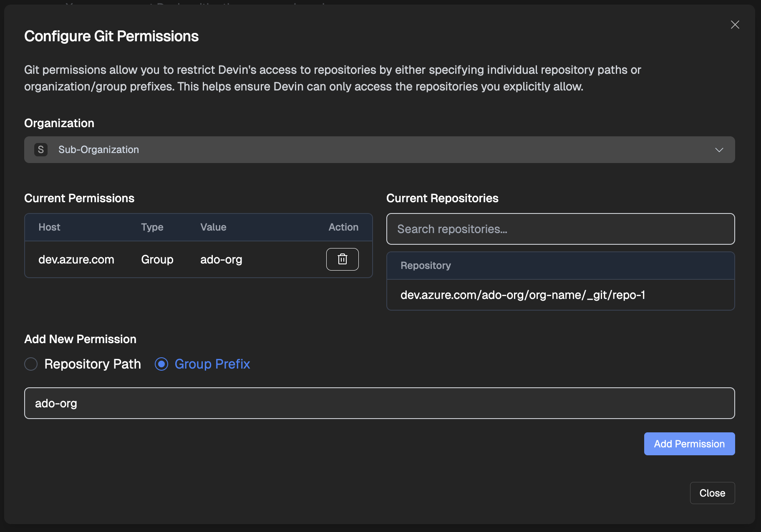Screen dimensions: 761x532
Task: Click the dev.azure.com host cell
Action: pos(76,259)
